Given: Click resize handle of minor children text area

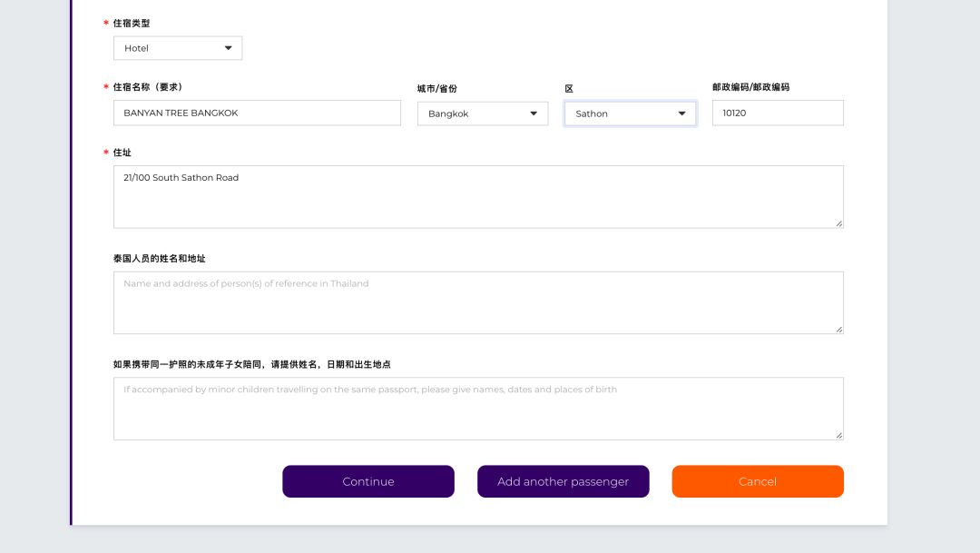Looking at the screenshot, I should point(838,435).
